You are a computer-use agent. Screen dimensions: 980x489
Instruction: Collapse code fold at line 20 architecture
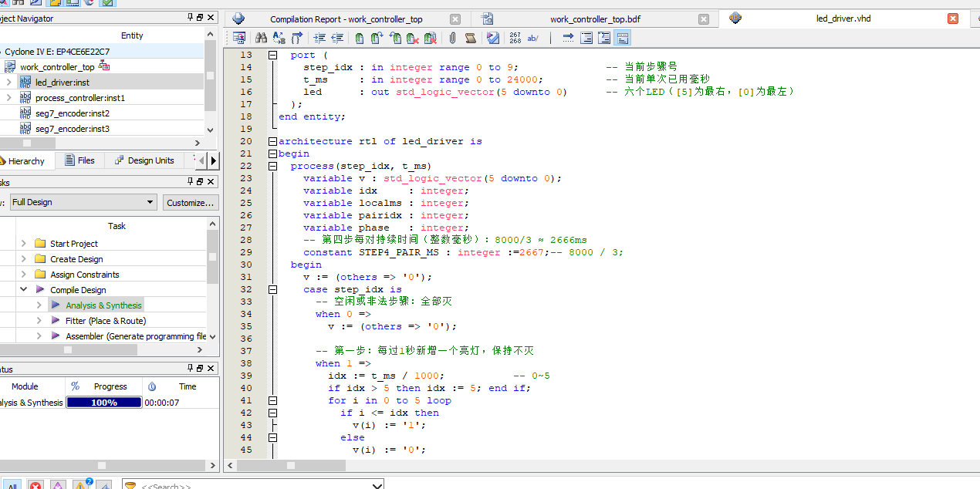[272, 141]
